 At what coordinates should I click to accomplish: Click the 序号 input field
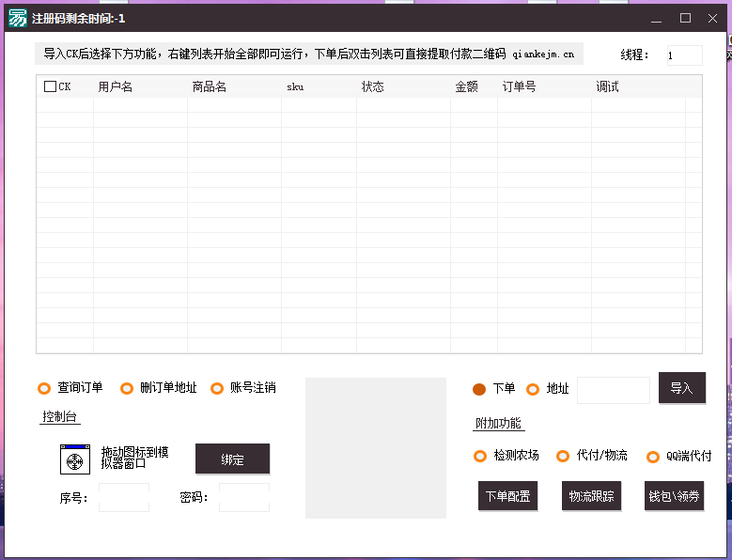pos(123,498)
